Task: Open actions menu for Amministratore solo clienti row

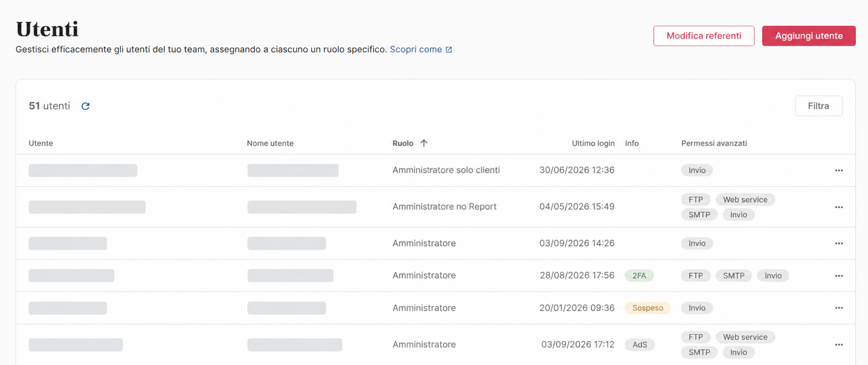Action: tap(839, 170)
